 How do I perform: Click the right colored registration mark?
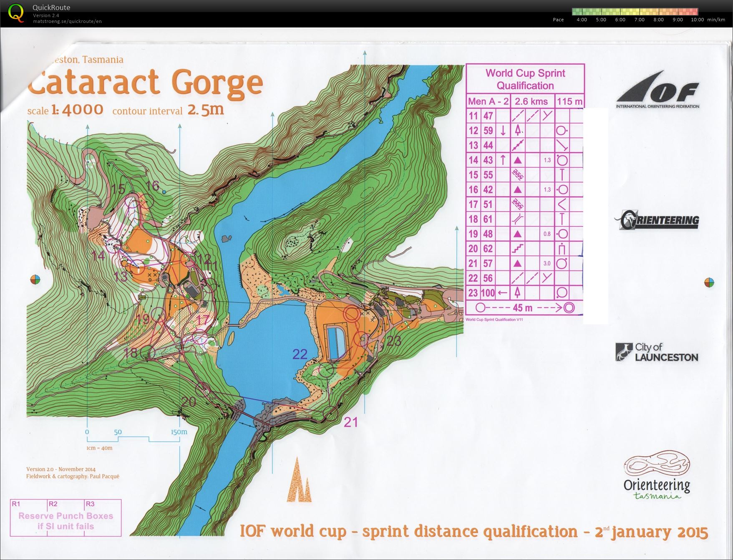coord(709,283)
